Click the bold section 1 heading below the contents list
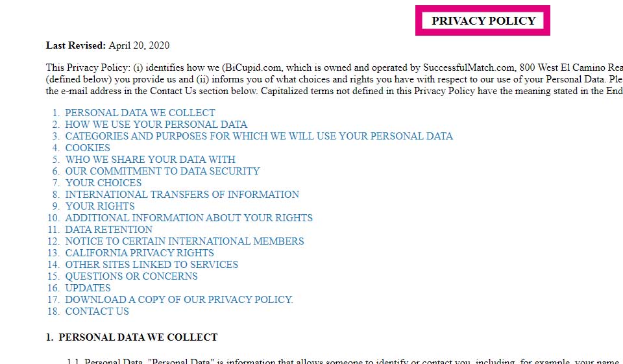Image resolution: width=623 pixels, height=364 pixels. [138, 337]
